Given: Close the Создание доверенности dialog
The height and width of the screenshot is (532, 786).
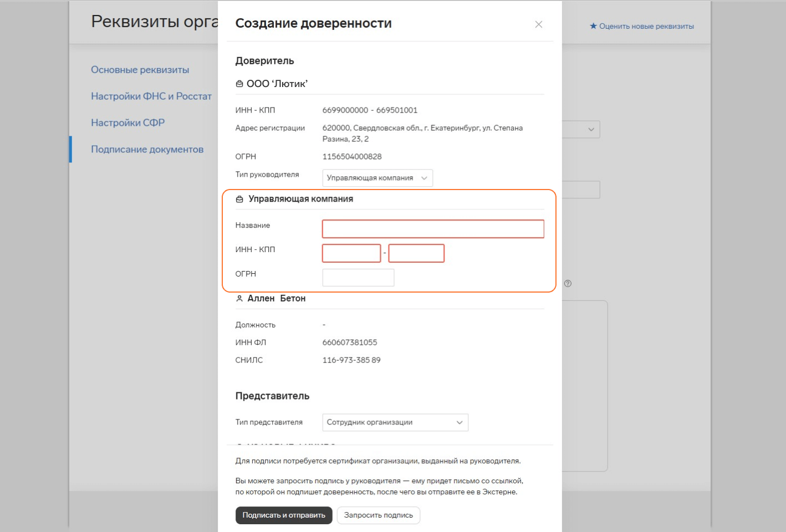Looking at the screenshot, I should pos(538,24).
